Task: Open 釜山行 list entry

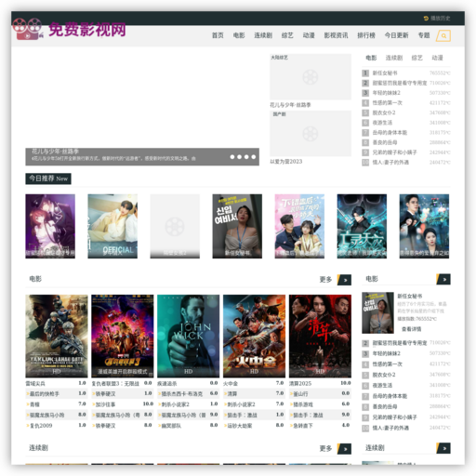Action: [x=300, y=394]
